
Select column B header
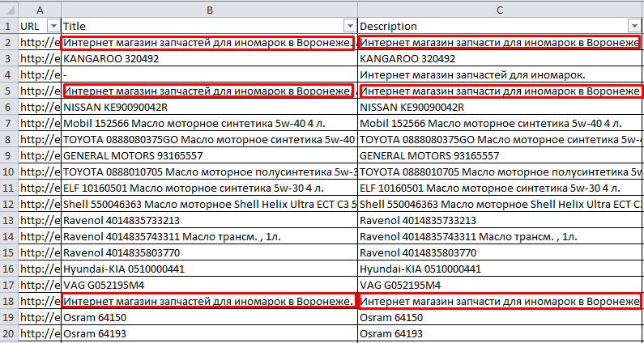tap(209, 9)
